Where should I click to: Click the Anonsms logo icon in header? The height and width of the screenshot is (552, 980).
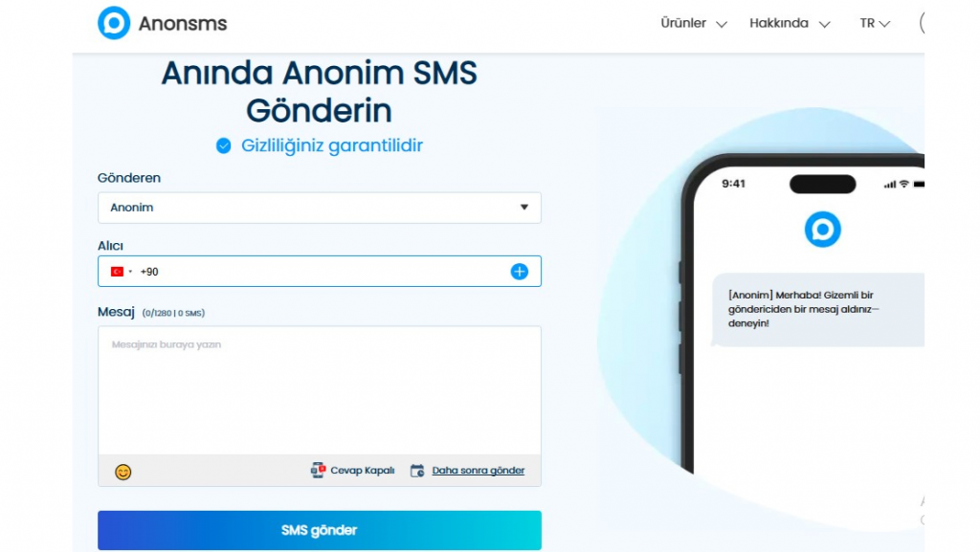[114, 23]
